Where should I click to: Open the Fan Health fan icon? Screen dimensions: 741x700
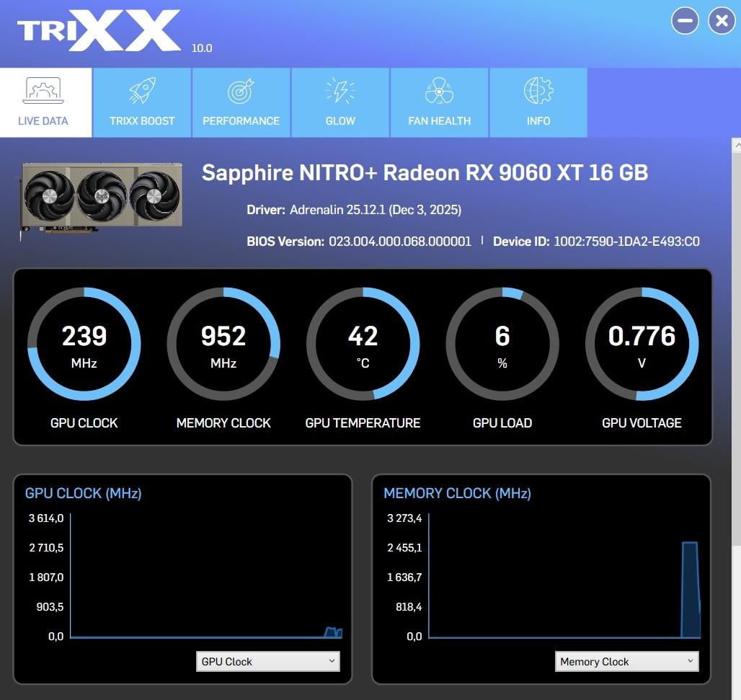pos(439,92)
